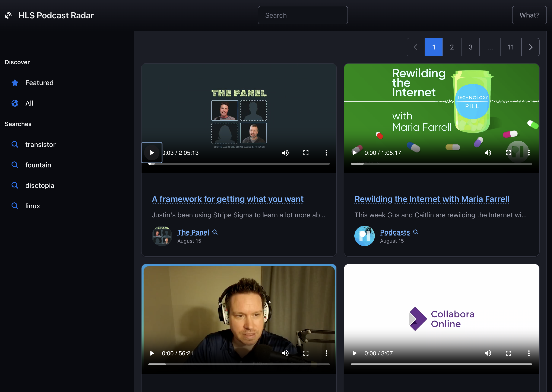The image size is (552, 392).
Task: Go to next page arrow
Action: click(x=530, y=47)
